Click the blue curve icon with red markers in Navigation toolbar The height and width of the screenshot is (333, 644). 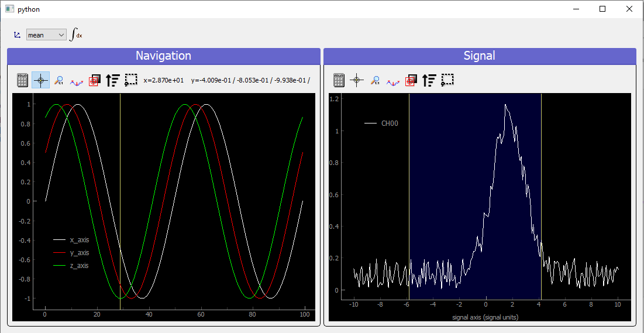[77, 82]
